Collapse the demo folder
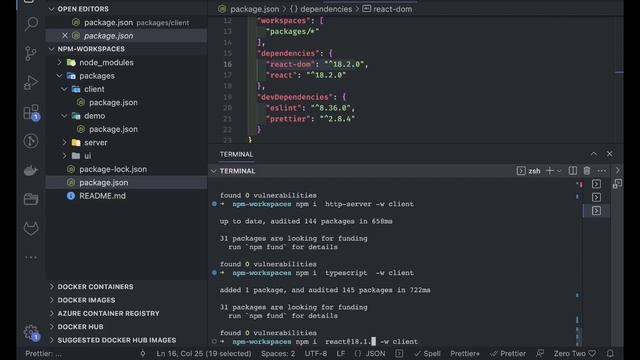This screenshot has width=640, height=360. [x=64, y=116]
